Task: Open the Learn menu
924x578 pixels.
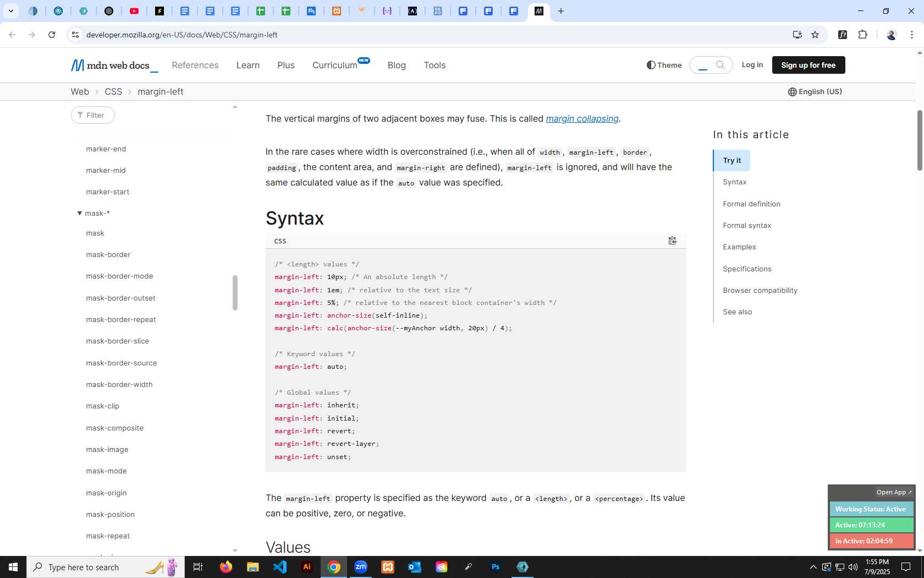Action: click(x=248, y=65)
